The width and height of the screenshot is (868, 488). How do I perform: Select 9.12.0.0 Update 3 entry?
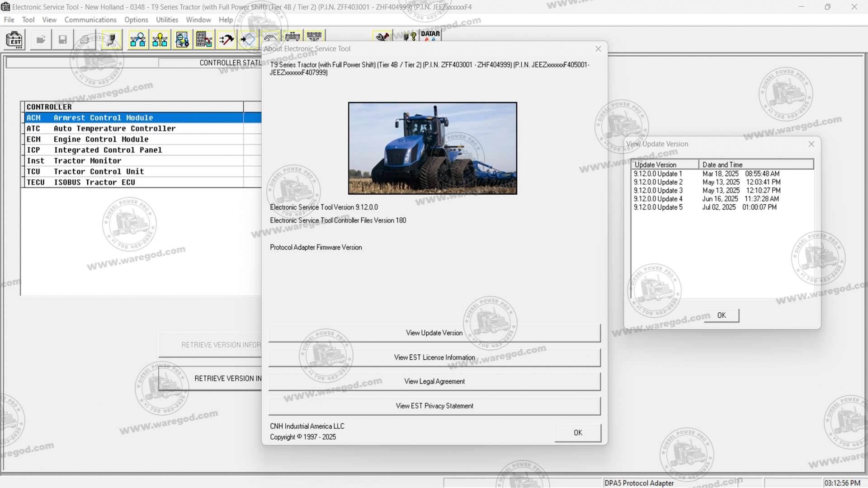pos(658,190)
